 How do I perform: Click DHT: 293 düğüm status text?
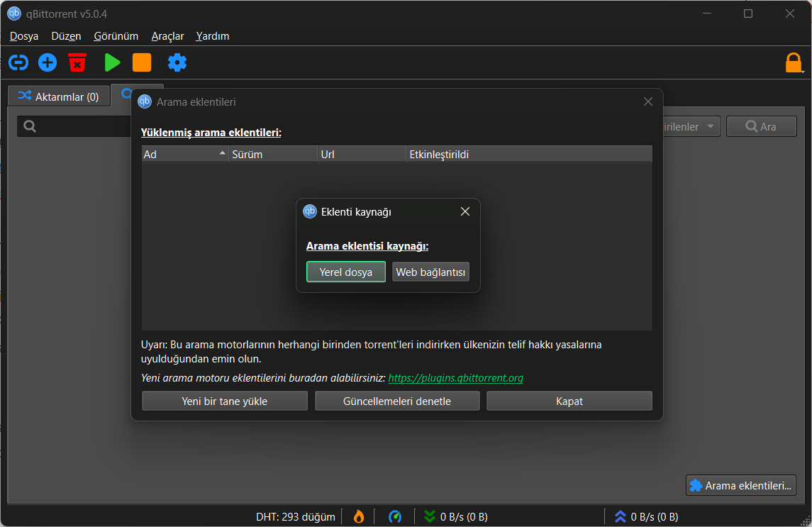point(295,516)
